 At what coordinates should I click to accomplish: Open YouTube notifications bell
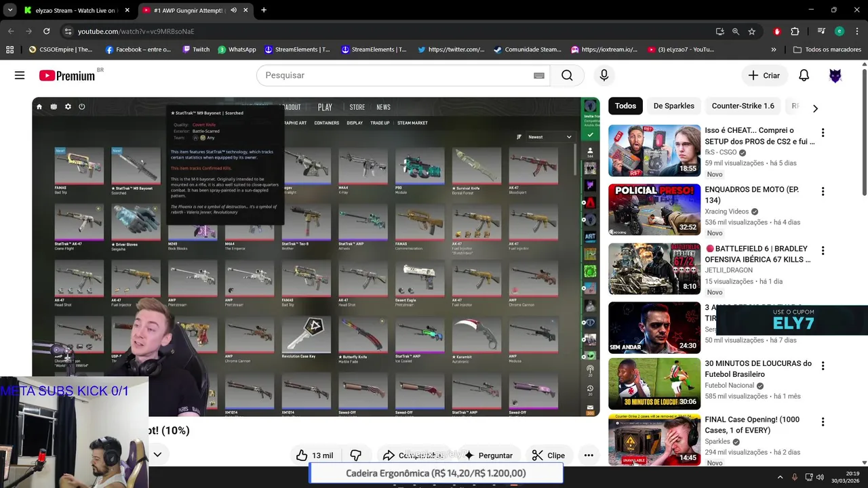tap(804, 75)
